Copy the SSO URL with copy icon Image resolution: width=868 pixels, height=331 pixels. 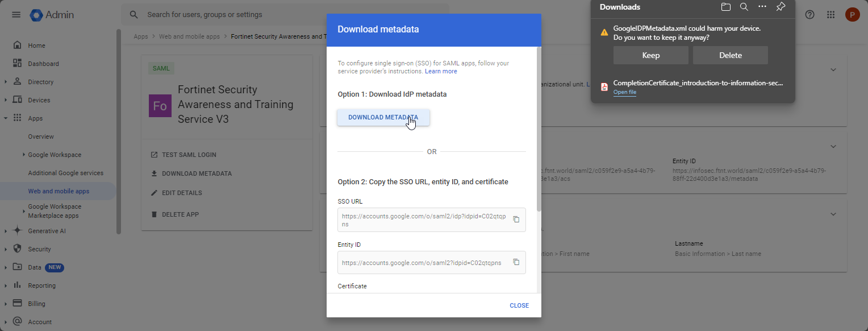(516, 220)
